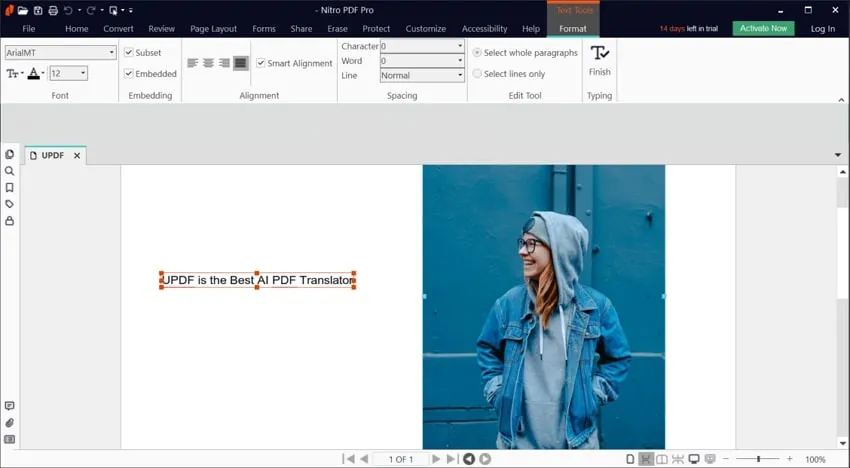The image size is (850, 468).
Task: Go to the previous view
Action: tap(469, 459)
